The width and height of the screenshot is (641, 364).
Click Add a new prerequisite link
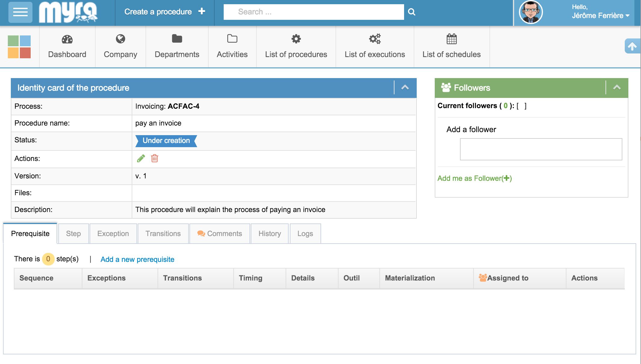point(137,259)
